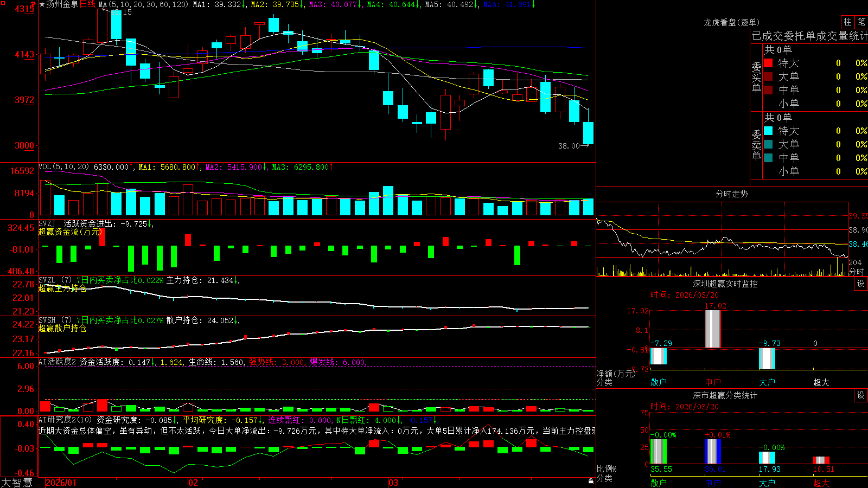Image resolution: width=868 pixels, height=488 pixels.
Task: Click 散户 category label under 实时监控 chart
Action: tap(659, 382)
